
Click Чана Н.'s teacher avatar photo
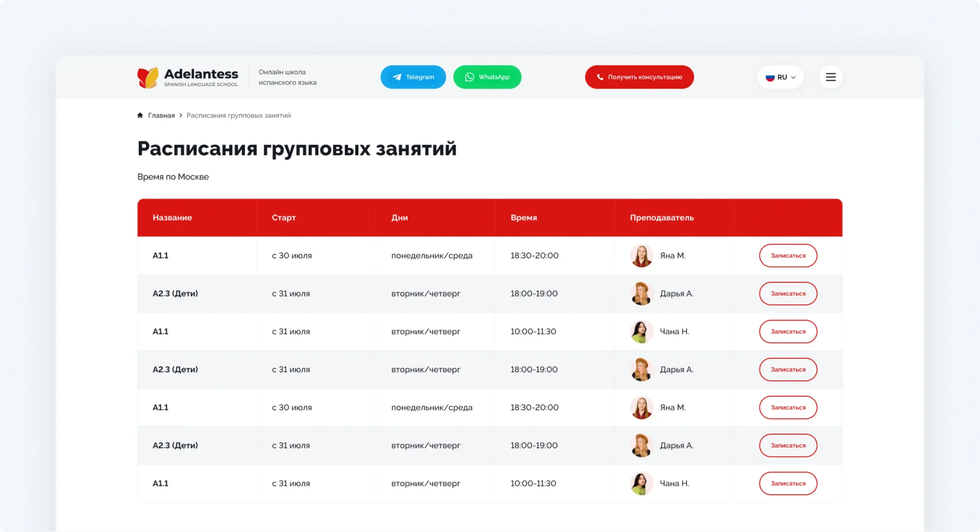coord(642,331)
